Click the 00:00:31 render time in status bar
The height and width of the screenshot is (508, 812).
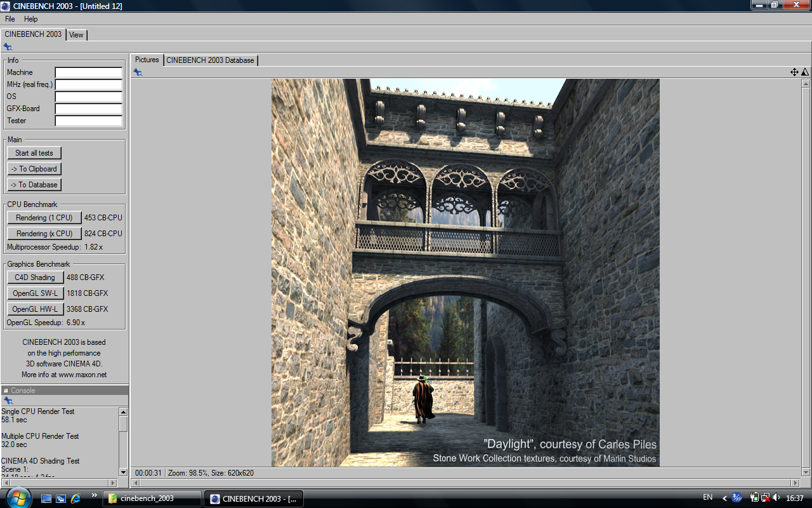coord(148,473)
